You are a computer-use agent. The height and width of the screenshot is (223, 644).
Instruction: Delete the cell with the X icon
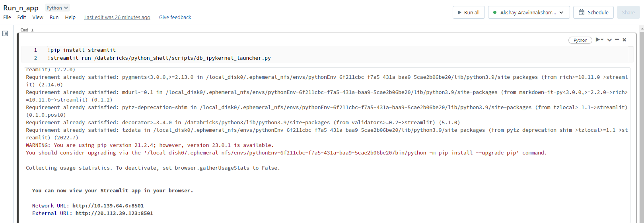pos(625,40)
